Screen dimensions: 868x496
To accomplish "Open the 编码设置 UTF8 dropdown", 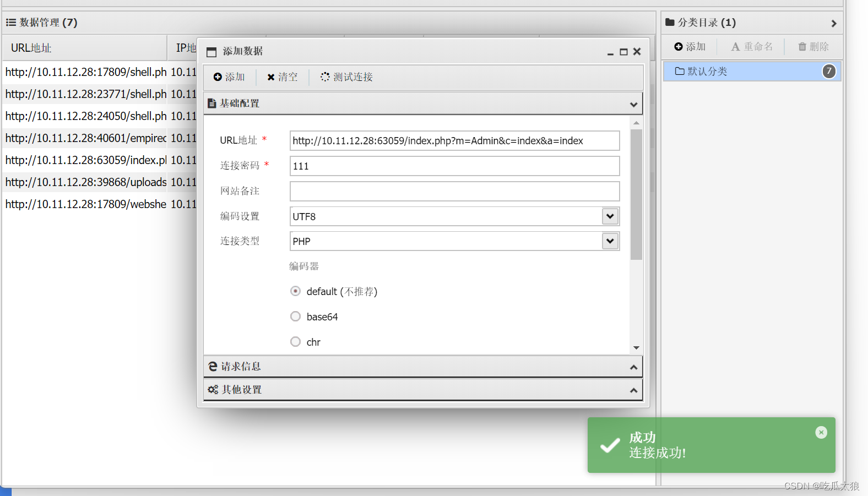I will (610, 216).
